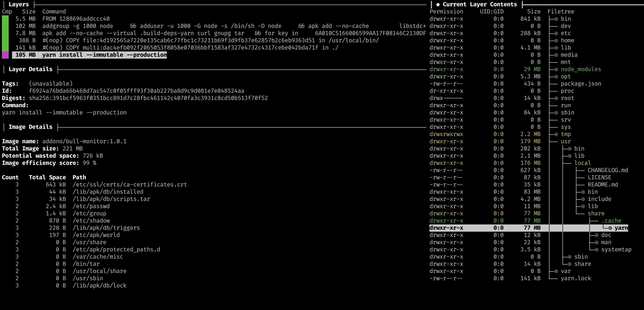Click the /lib/apk/db/installed path row

tap(108, 192)
